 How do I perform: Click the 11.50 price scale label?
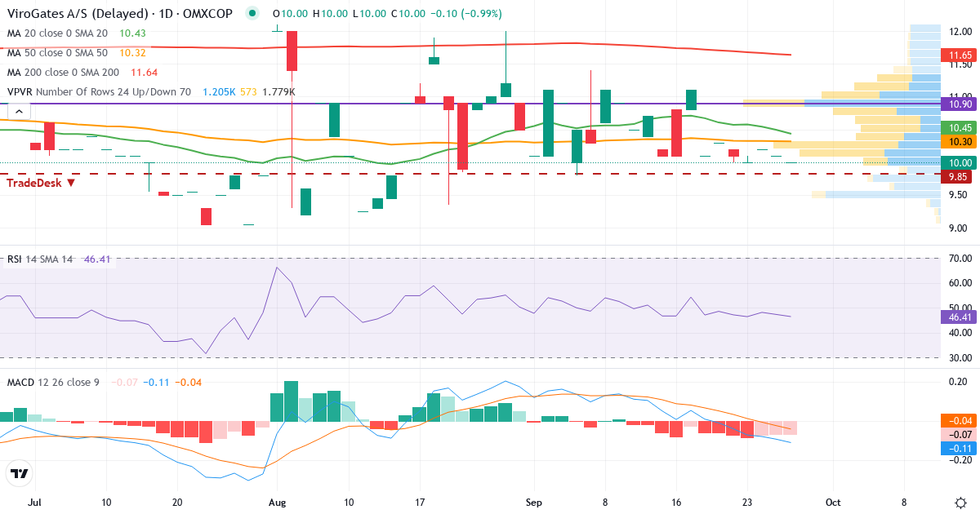click(x=960, y=64)
